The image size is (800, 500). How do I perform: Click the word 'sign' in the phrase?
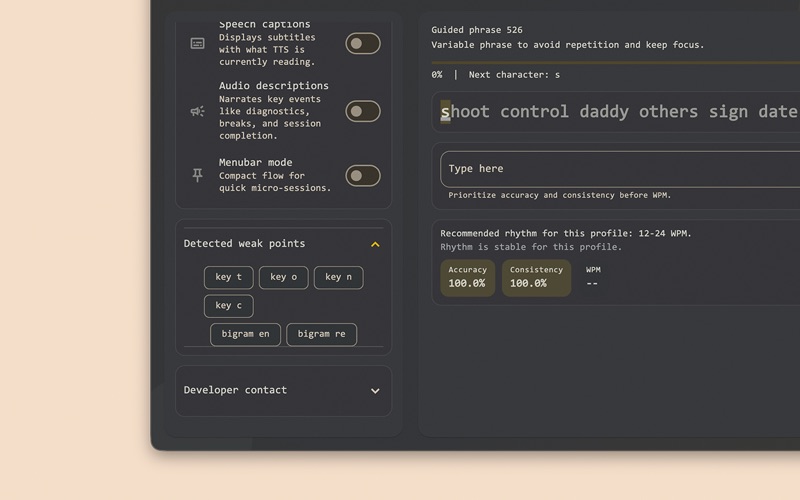728,112
